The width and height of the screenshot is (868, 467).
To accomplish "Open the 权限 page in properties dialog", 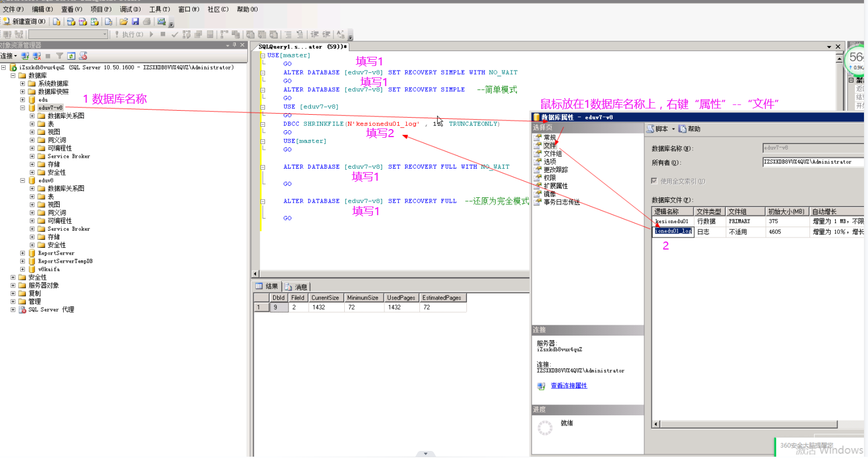I will pos(550,178).
